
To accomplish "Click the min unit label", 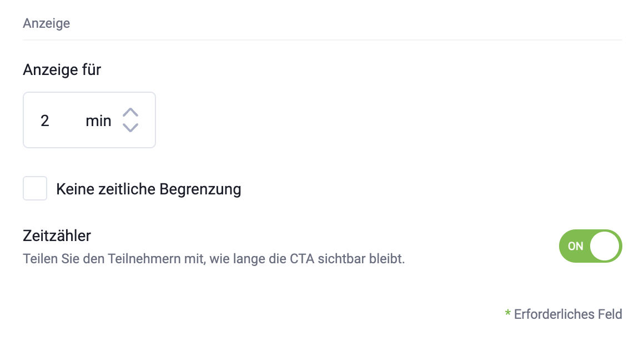I will [x=98, y=121].
